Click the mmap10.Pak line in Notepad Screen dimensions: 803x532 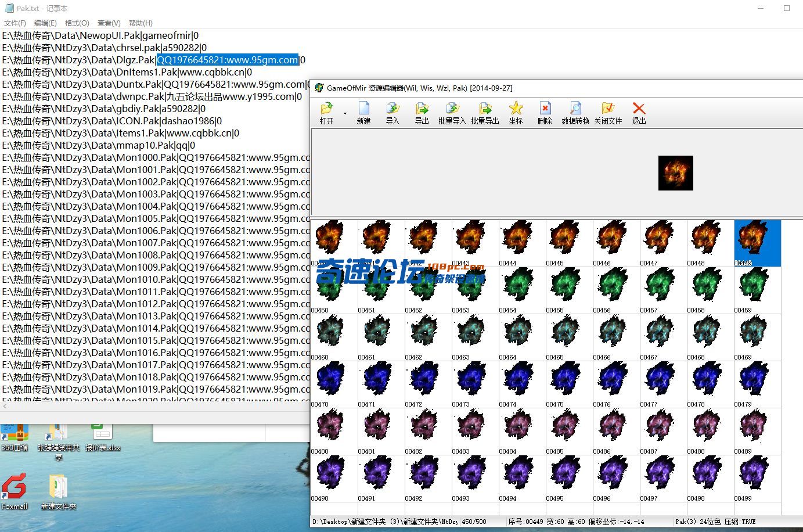click(99, 145)
